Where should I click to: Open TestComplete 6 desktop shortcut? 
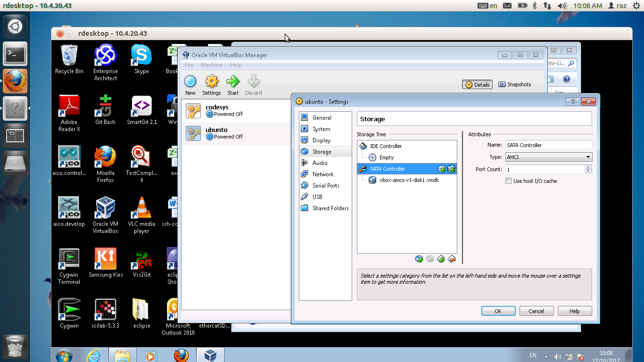(x=141, y=164)
